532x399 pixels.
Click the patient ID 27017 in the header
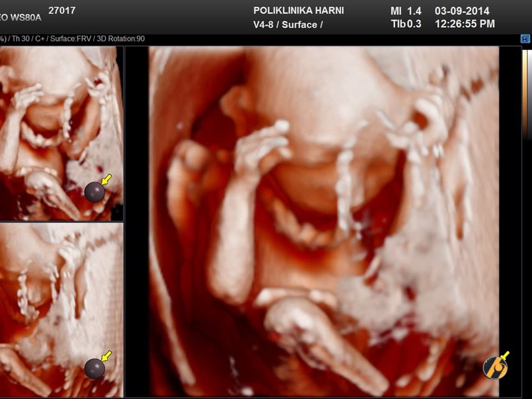click(62, 11)
